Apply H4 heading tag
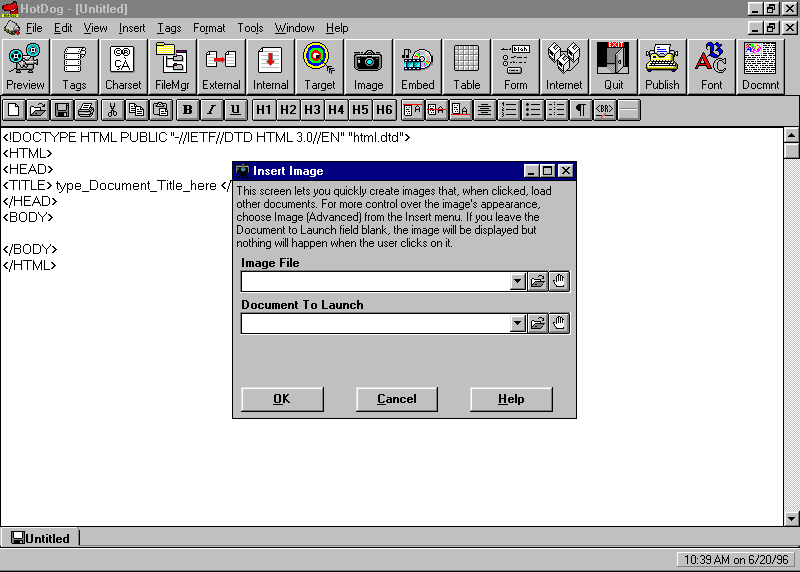 coord(336,110)
